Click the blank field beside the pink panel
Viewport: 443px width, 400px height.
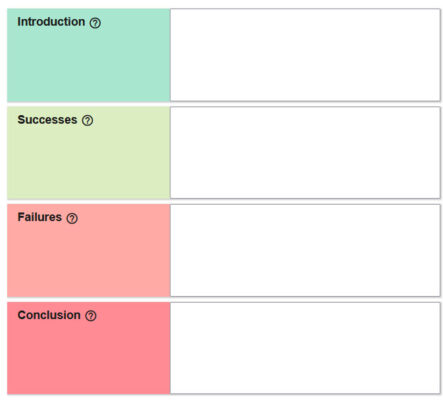[305, 348]
